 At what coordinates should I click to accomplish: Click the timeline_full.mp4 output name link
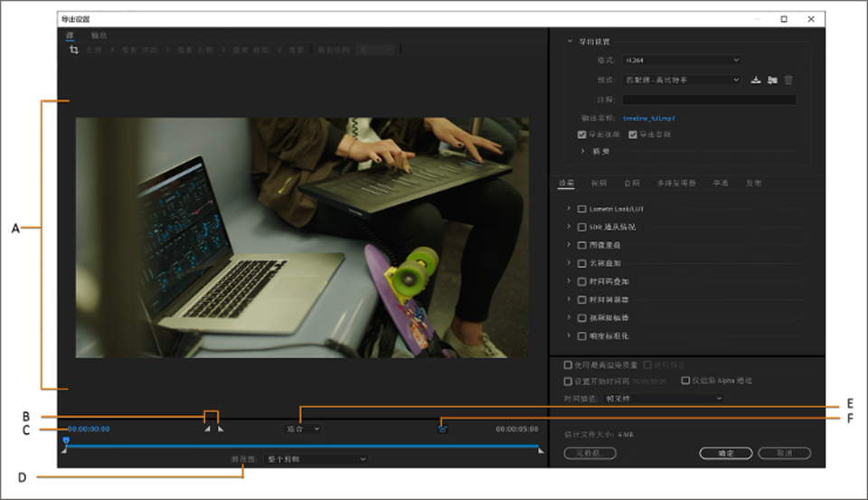click(649, 118)
